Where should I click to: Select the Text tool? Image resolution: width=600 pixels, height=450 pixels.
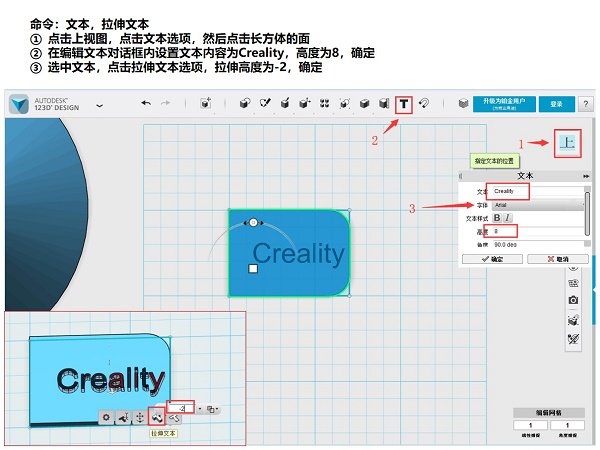[x=404, y=104]
